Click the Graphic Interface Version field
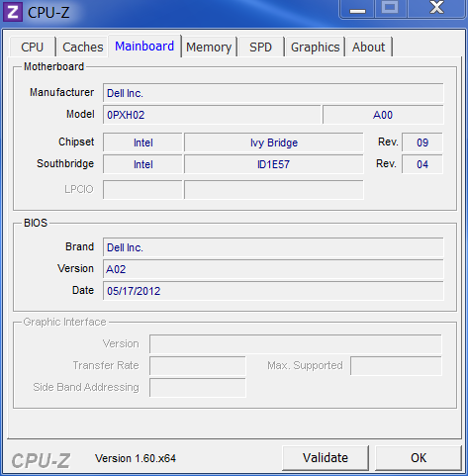Viewport: 468px width, 476px height. coord(296,344)
